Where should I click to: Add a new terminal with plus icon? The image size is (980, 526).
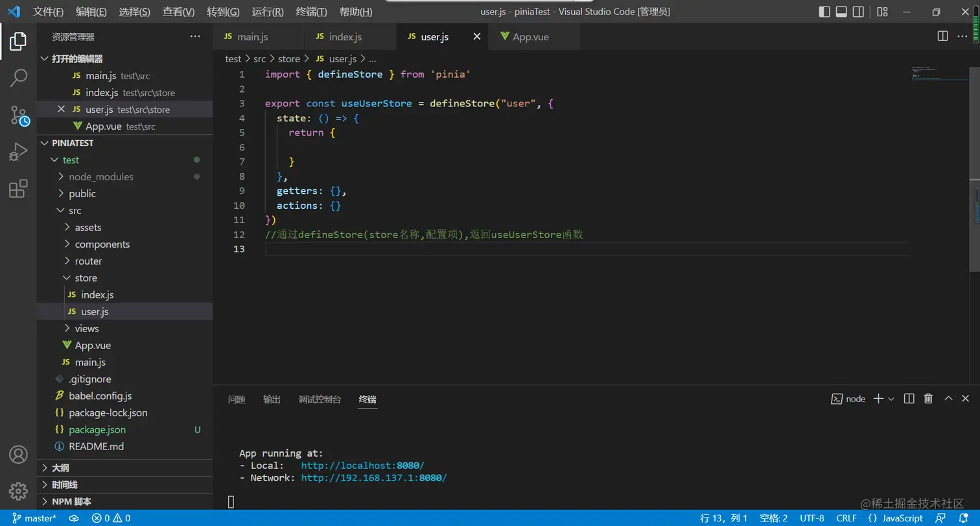click(878, 399)
